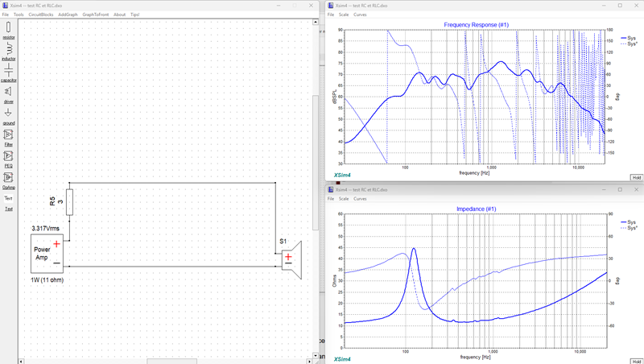Viewport: 644px width, 364px height.
Task: Open the GraphToFront menu
Action: [x=95, y=14]
